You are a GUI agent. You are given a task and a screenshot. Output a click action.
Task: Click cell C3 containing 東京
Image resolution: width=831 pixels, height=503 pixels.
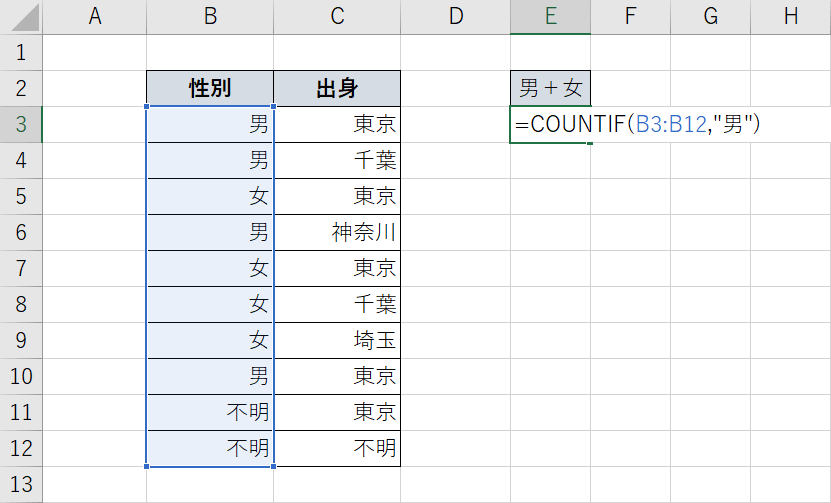click(x=337, y=125)
